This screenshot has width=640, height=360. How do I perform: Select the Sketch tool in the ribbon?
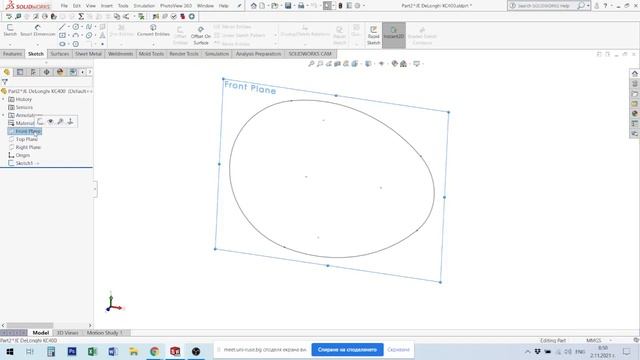tap(10, 30)
